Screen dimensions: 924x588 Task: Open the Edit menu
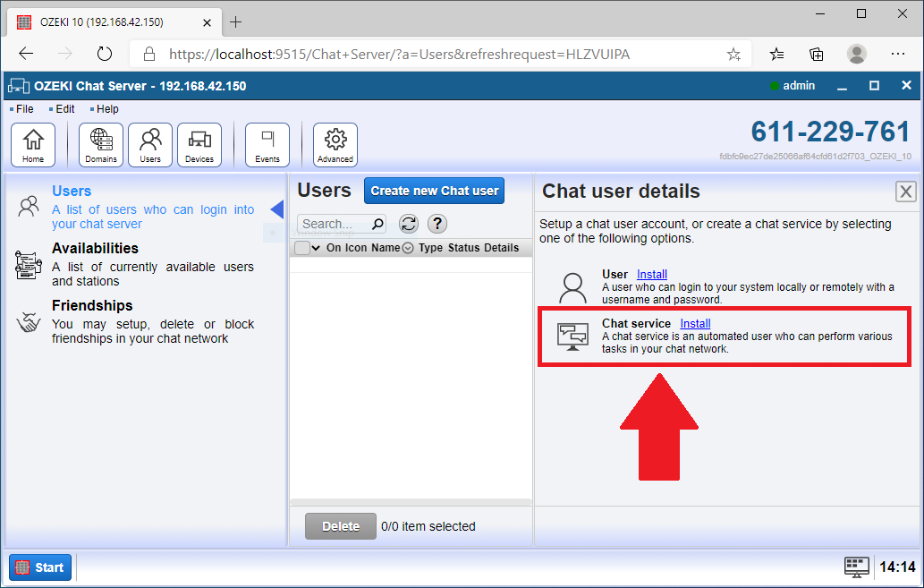pyautogui.click(x=63, y=108)
